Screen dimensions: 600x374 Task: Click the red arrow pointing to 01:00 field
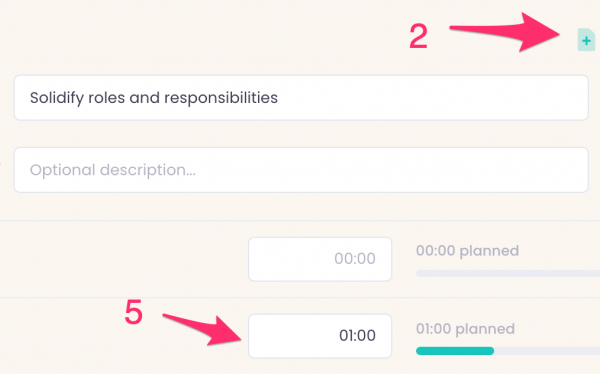203,328
